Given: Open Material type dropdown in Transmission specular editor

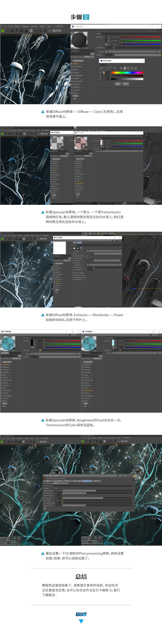Looking at the screenshot, I should (98, 359).
